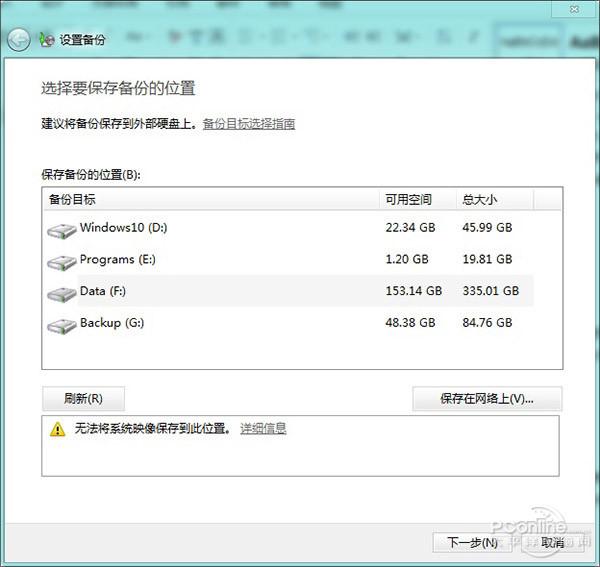Viewport: 600px width, 567px height.
Task: Select the Windows10 (D:) row
Action: pos(289,228)
